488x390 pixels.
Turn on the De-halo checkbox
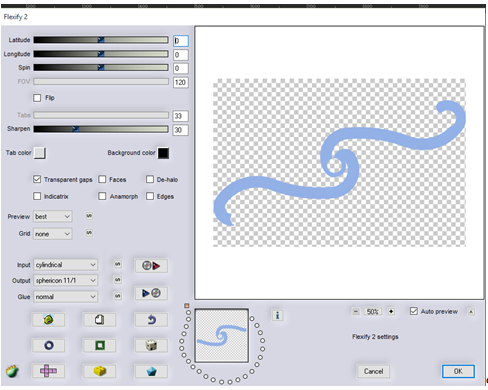pyautogui.click(x=150, y=179)
